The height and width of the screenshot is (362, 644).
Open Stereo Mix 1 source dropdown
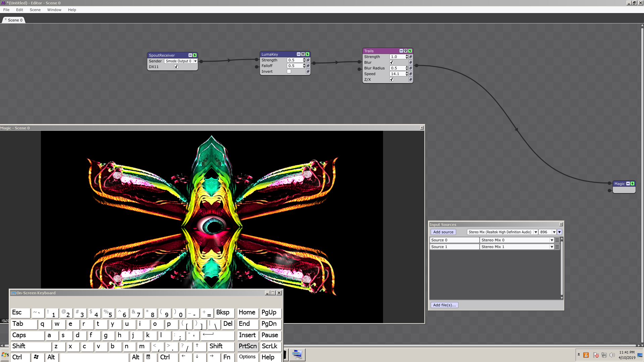(x=517, y=247)
